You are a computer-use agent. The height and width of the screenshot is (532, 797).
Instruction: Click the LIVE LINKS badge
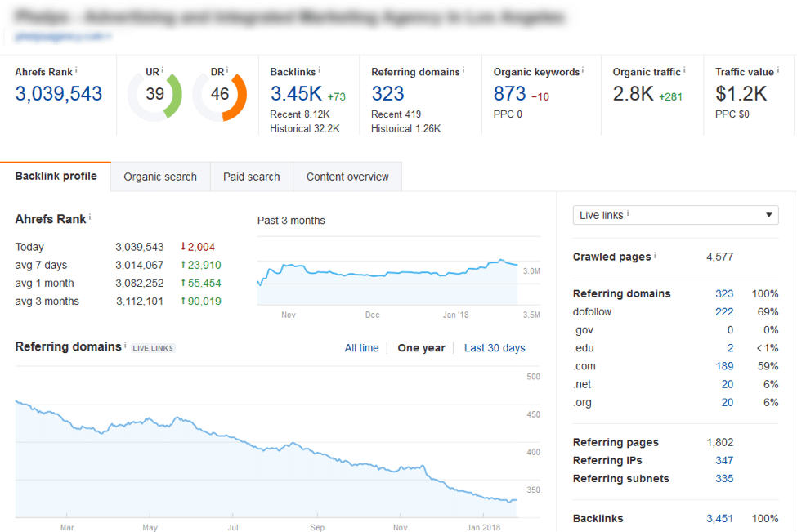click(x=153, y=348)
